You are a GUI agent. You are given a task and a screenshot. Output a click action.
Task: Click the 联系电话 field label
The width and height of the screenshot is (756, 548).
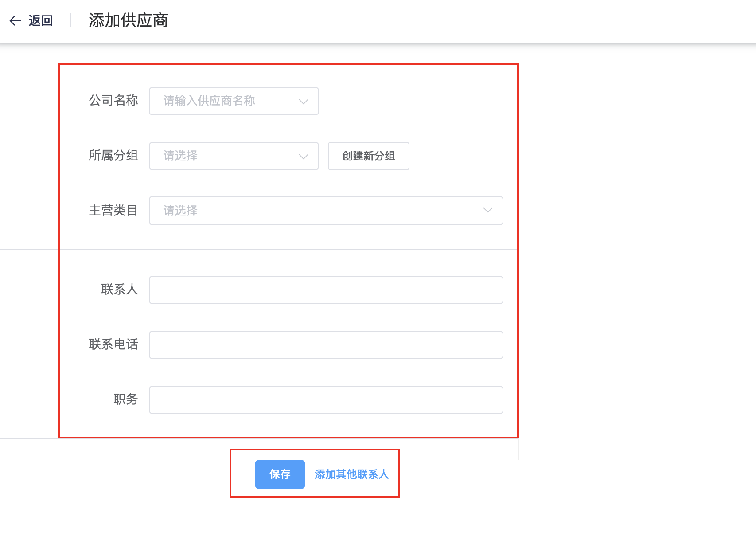coord(113,344)
